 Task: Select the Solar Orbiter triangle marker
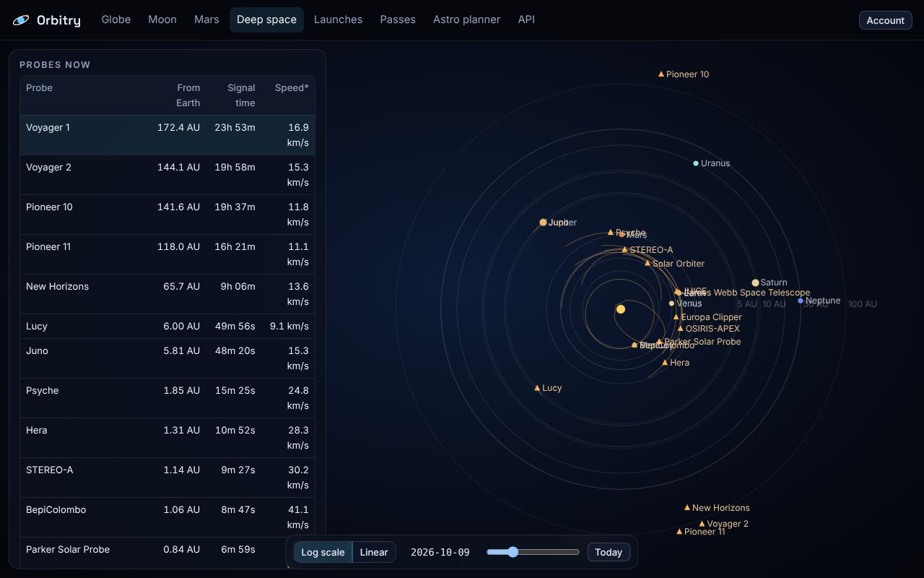tap(648, 264)
